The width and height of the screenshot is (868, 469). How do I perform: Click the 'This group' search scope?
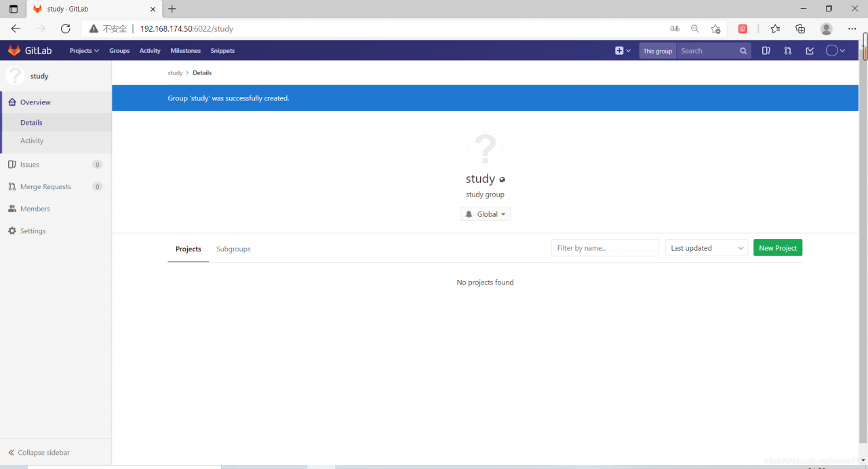(x=658, y=51)
